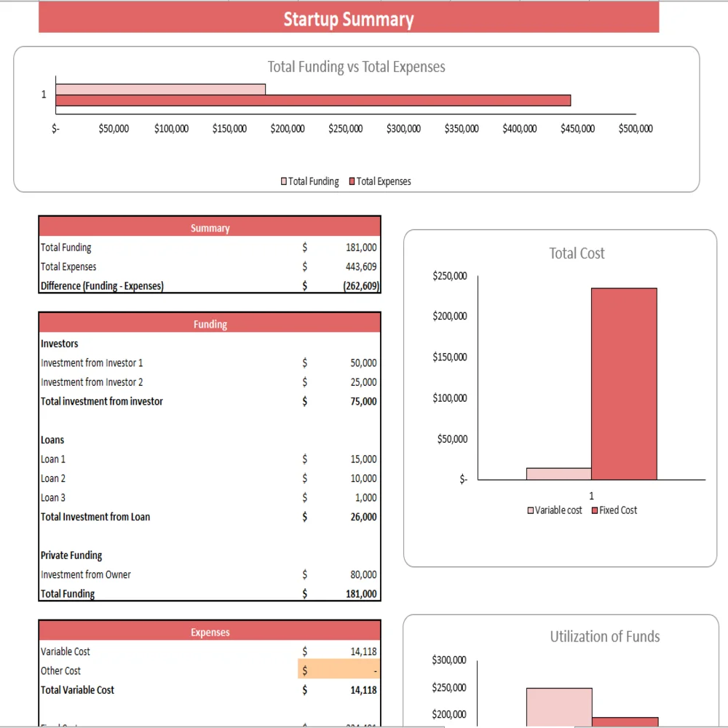Click the Total Funding legend swatch
728x728 pixels.
285,181
